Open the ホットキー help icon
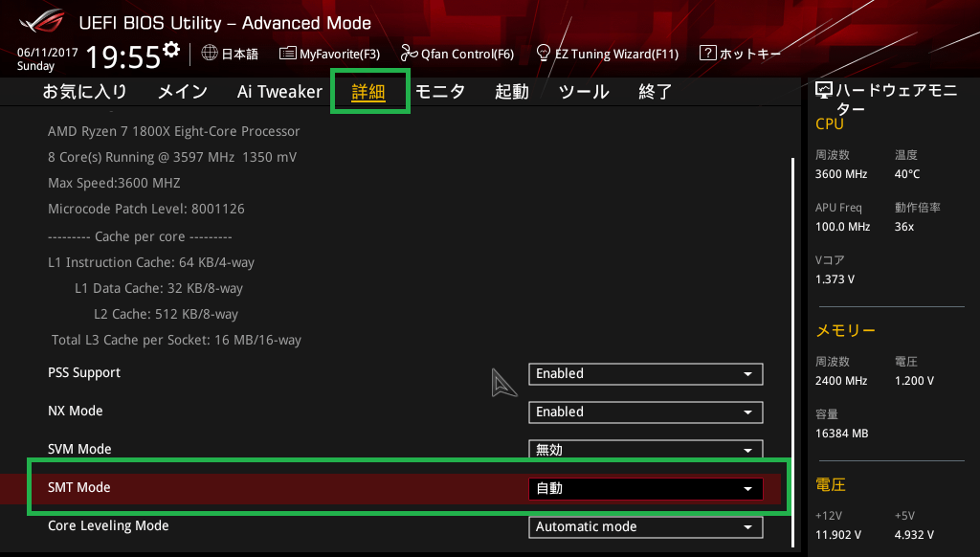This screenshot has width=980, height=557. pos(708,54)
